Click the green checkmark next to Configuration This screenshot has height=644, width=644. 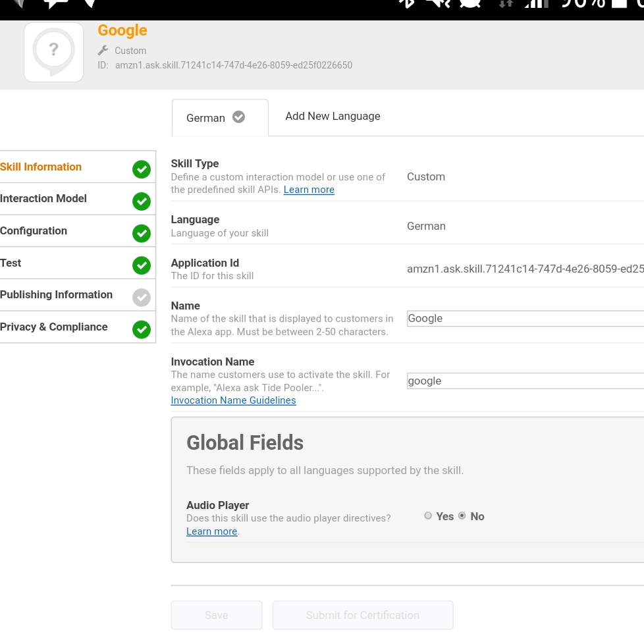pos(141,233)
